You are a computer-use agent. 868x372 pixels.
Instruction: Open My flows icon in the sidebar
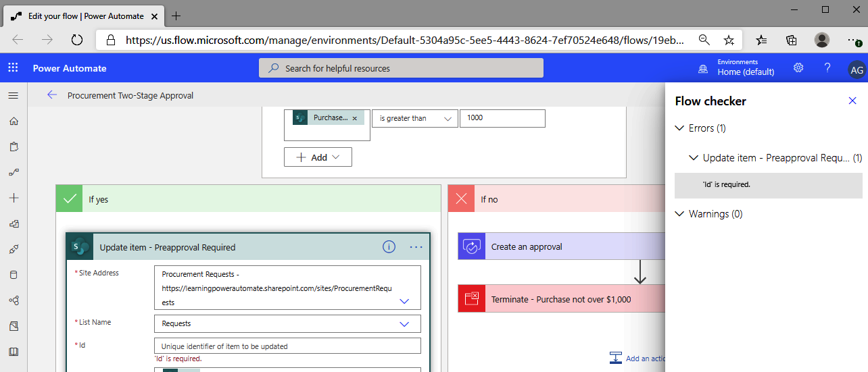click(x=13, y=172)
